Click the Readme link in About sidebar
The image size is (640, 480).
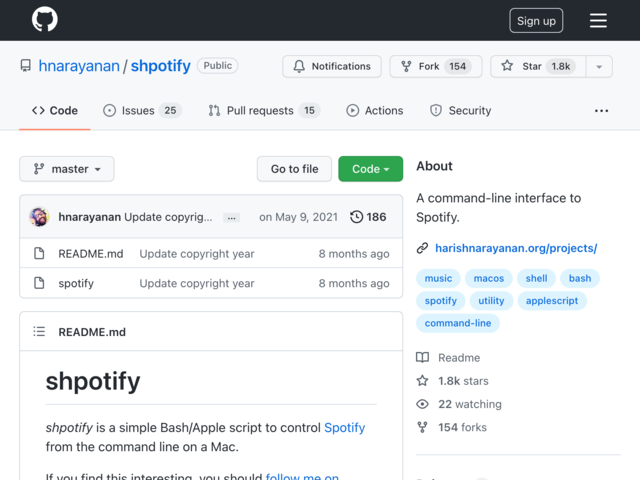pos(459,358)
